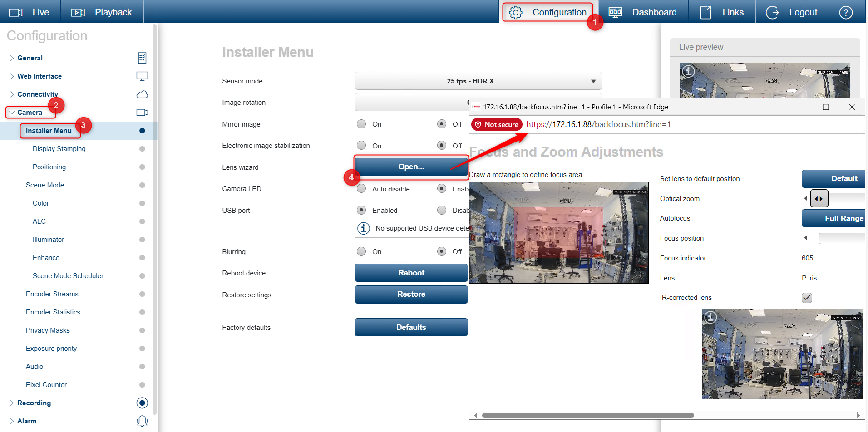Image resolution: width=868 pixels, height=432 pixels.
Task: Click the Reboot device button
Action: [x=411, y=273]
